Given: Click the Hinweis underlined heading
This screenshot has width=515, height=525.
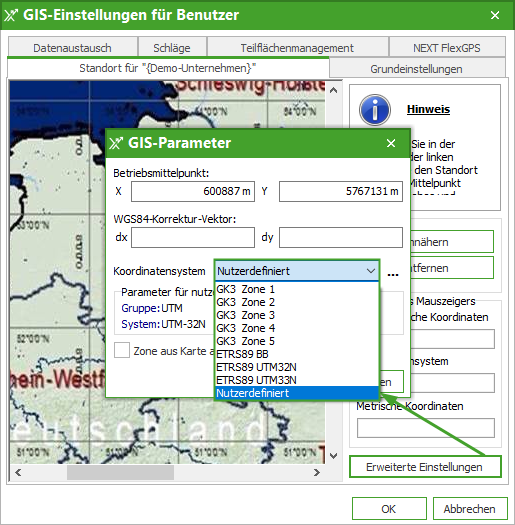Looking at the screenshot, I should [428, 109].
